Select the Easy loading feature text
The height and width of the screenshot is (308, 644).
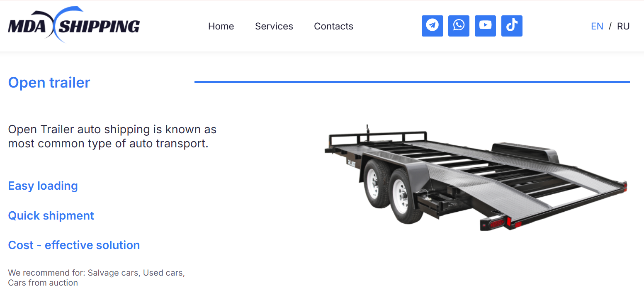[x=43, y=186]
